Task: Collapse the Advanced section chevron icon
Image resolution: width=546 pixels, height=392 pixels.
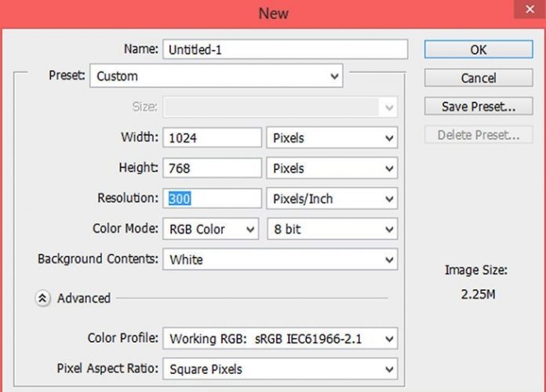Action: pos(43,298)
